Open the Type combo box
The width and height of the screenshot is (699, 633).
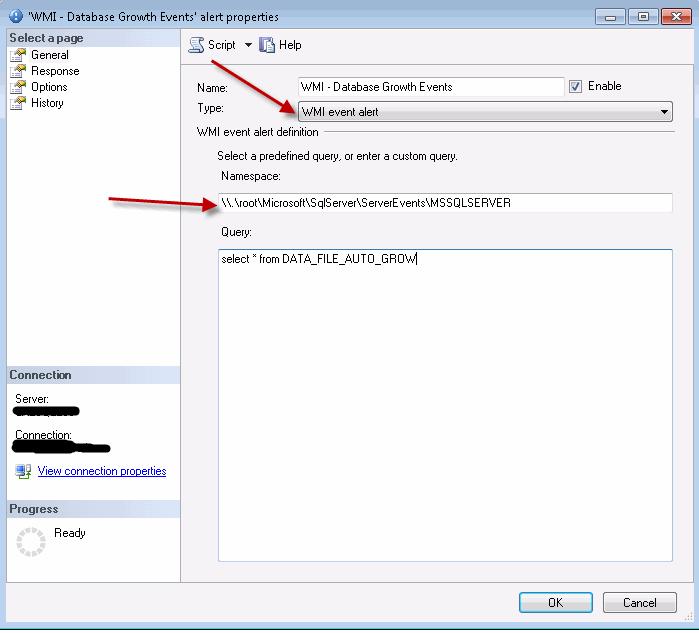tap(485, 112)
